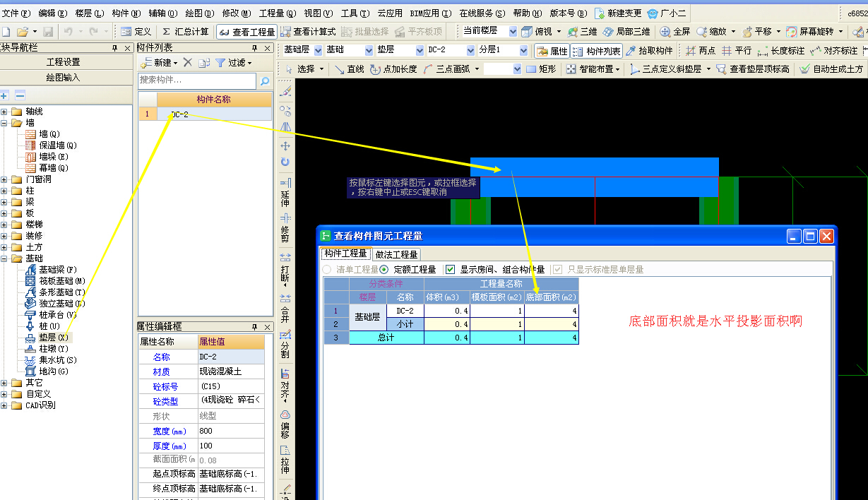Screen dimensions: 868x500
Task: Select 垫层 (X) in the foundation tree
Action: click(47, 338)
